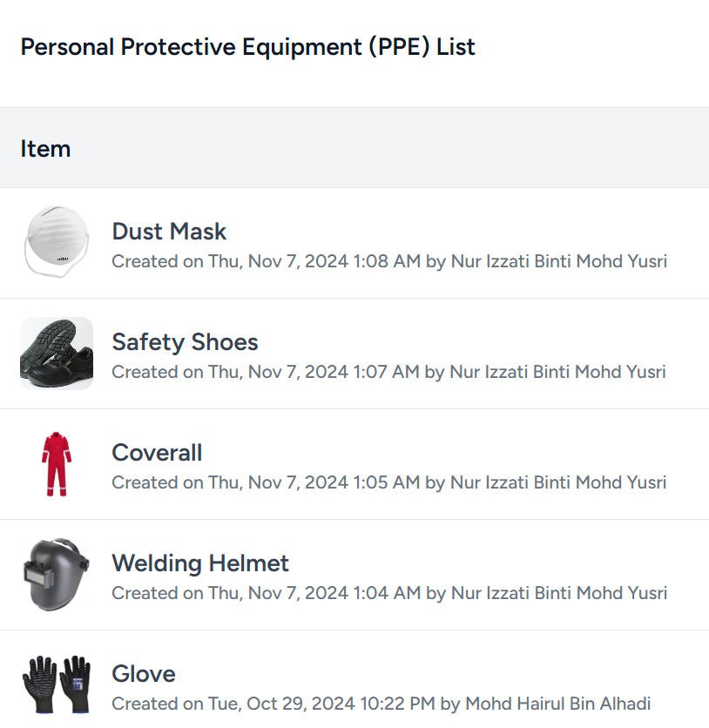This screenshot has width=709, height=728.
Task: Click Nur Izzati's name on Dust Mask row
Action: click(x=558, y=261)
